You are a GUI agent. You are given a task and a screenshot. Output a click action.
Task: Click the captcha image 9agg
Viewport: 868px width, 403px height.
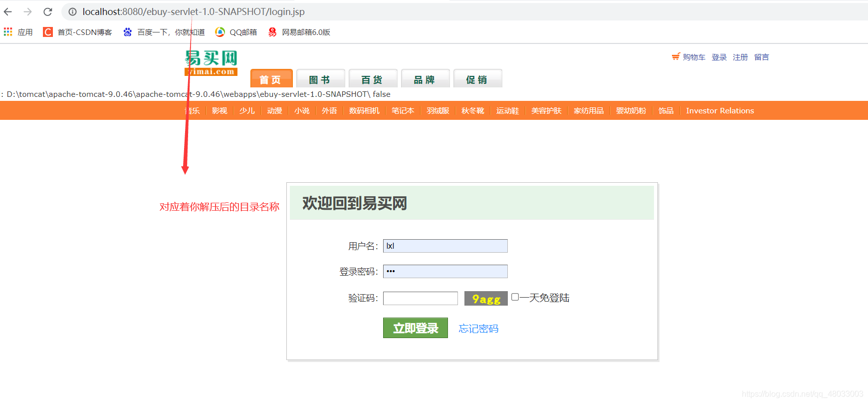[486, 299]
